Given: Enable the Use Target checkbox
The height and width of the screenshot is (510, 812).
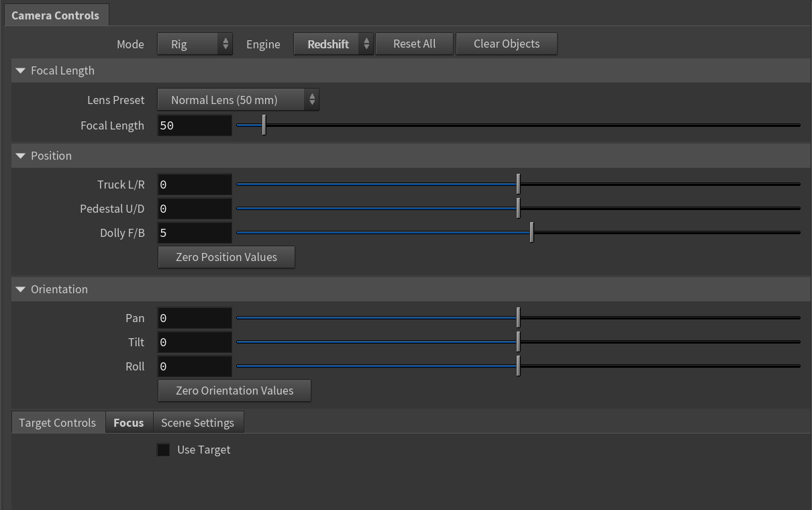Looking at the screenshot, I should tap(163, 450).
